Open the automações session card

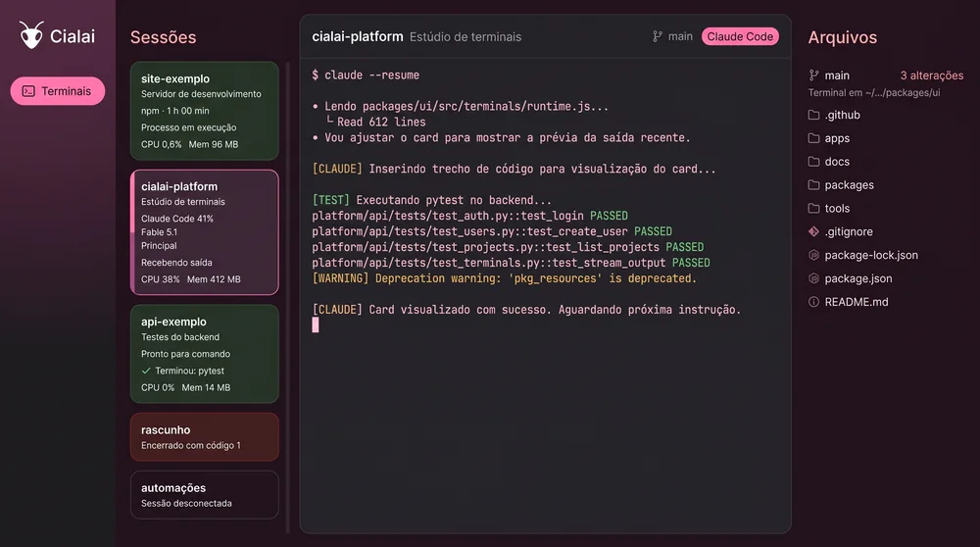pos(205,495)
